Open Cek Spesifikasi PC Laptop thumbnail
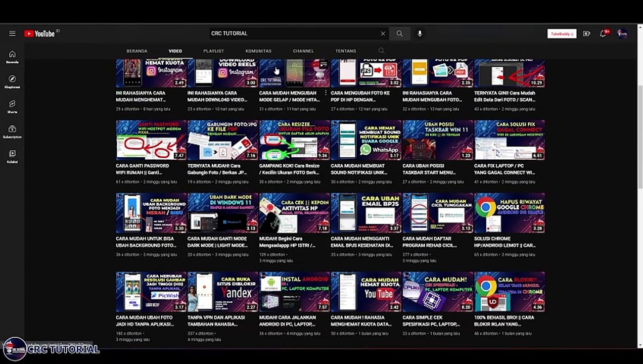643x364 pixels. pos(438,292)
